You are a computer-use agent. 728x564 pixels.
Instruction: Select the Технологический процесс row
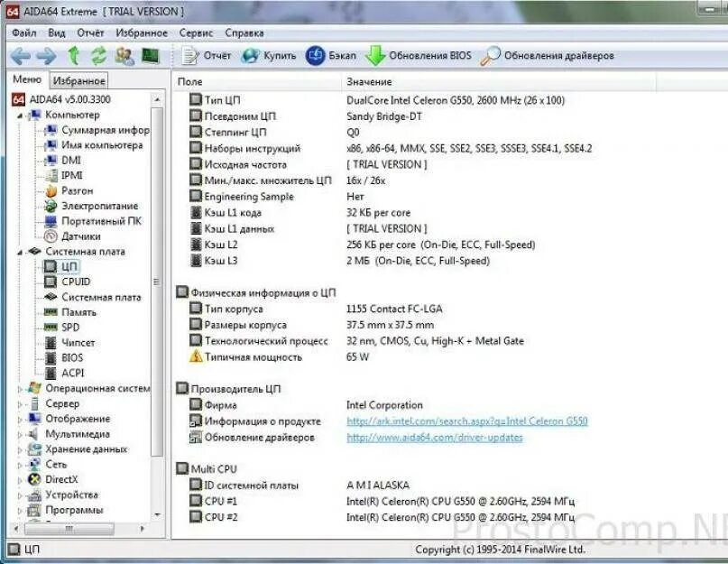pyautogui.click(x=356, y=341)
